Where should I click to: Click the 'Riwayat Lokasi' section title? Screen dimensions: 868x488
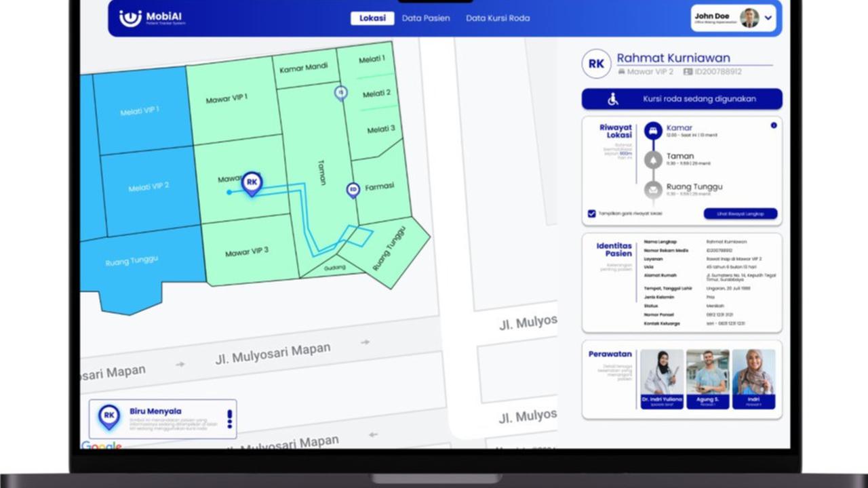(x=616, y=131)
